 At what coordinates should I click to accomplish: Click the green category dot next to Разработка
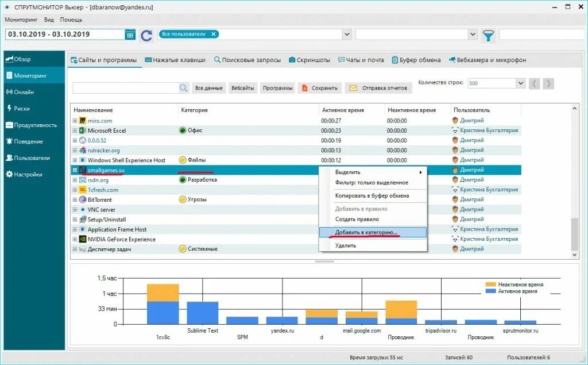tap(183, 179)
